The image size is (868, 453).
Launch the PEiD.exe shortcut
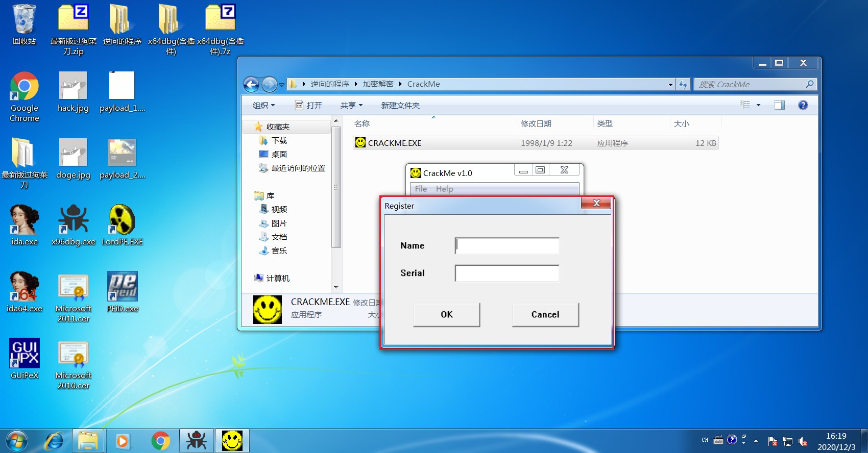click(x=122, y=292)
